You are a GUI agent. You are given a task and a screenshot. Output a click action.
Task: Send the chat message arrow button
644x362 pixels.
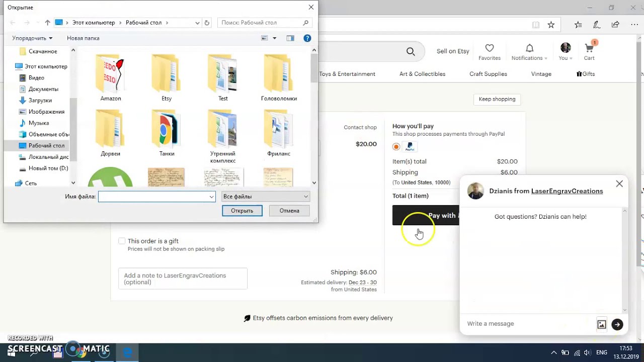pos(617,325)
